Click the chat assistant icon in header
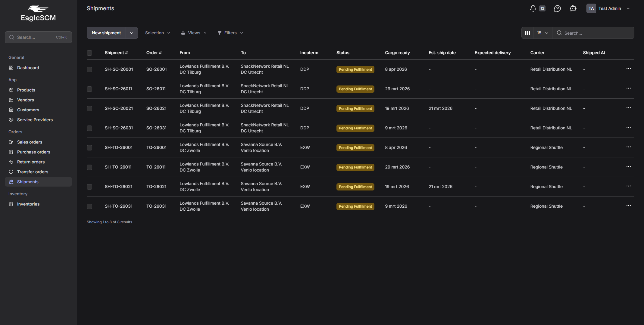Image resolution: width=644 pixels, height=325 pixels. tap(573, 8)
